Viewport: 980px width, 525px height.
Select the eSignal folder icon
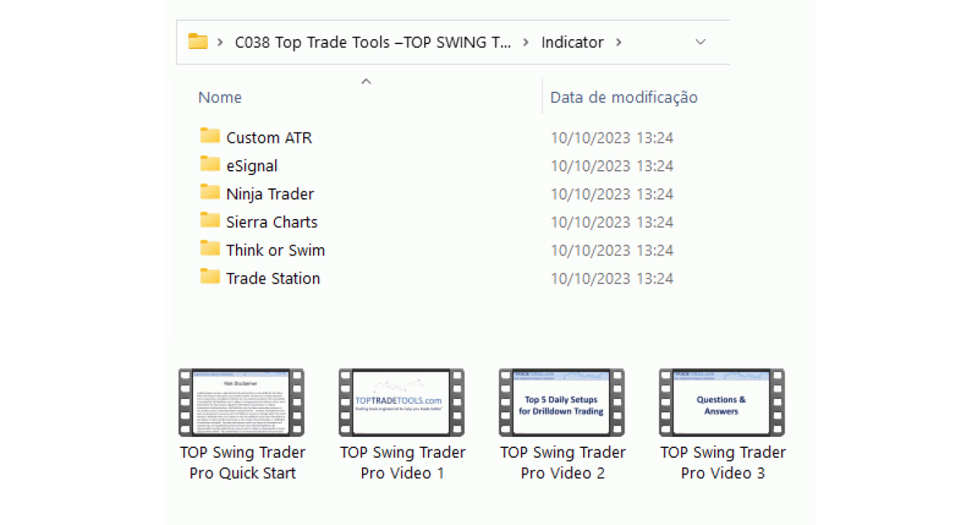pyautogui.click(x=210, y=164)
